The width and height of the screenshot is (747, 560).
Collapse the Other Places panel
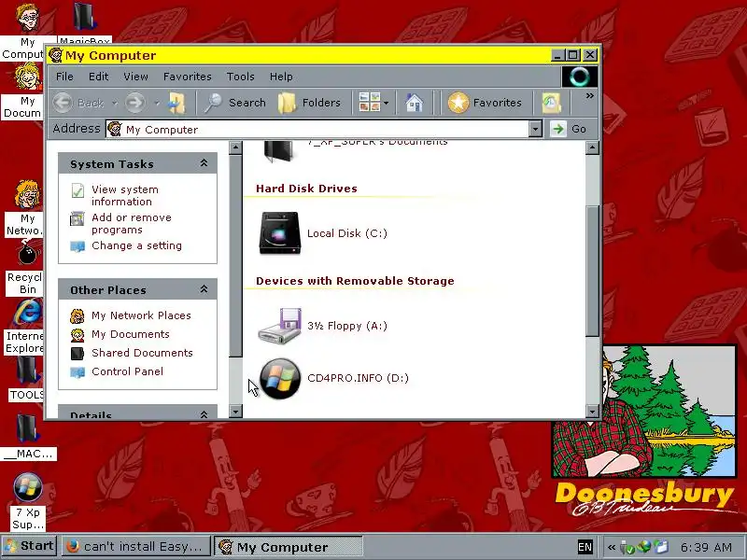click(x=204, y=289)
